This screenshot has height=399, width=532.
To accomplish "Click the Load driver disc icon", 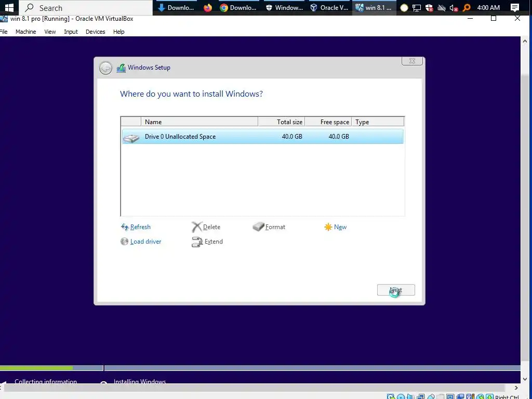I will coord(125,241).
